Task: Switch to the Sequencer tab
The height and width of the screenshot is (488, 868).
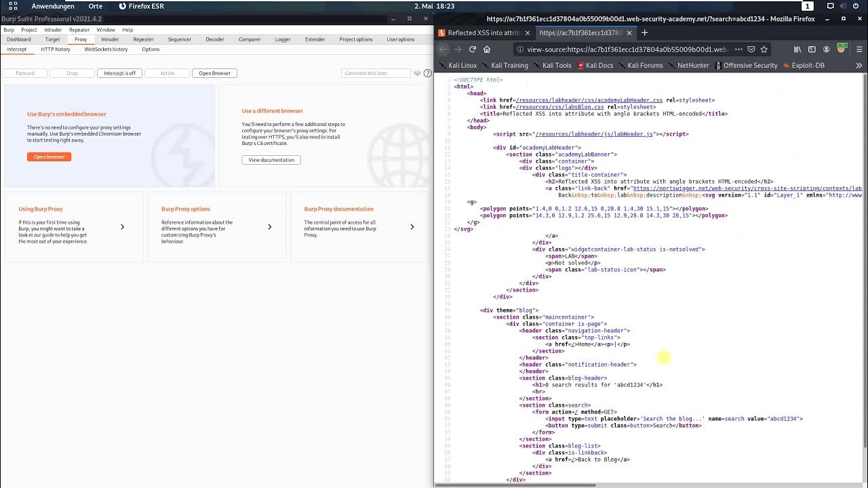Action: [180, 39]
